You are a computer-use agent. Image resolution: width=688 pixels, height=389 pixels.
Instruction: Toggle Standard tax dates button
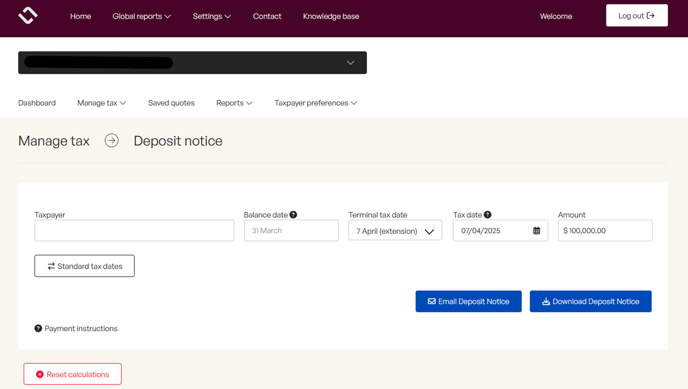pos(84,266)
